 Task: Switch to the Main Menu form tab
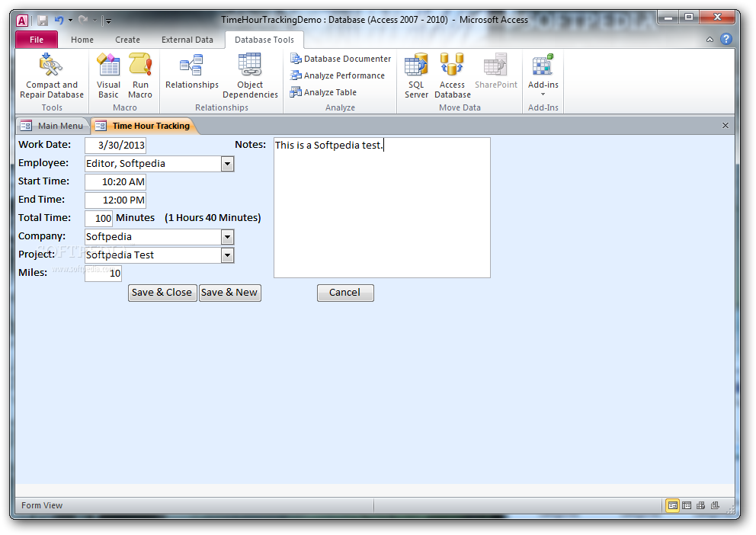coord(53,126)
